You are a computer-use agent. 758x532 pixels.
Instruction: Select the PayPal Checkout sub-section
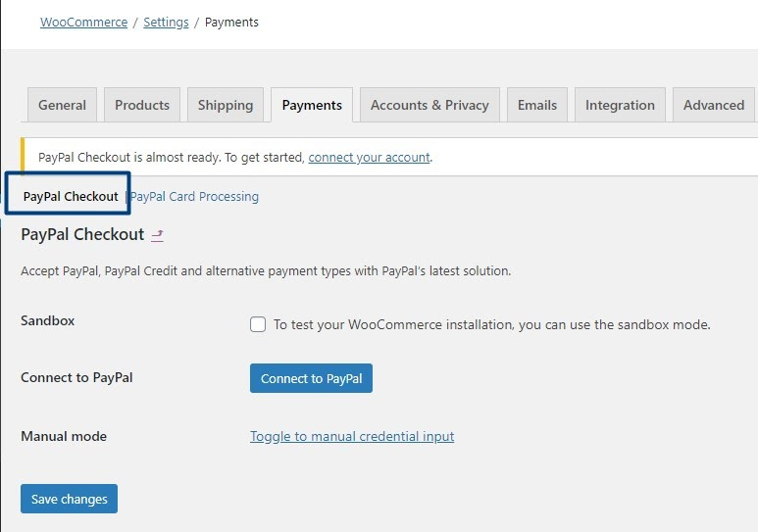71,197
